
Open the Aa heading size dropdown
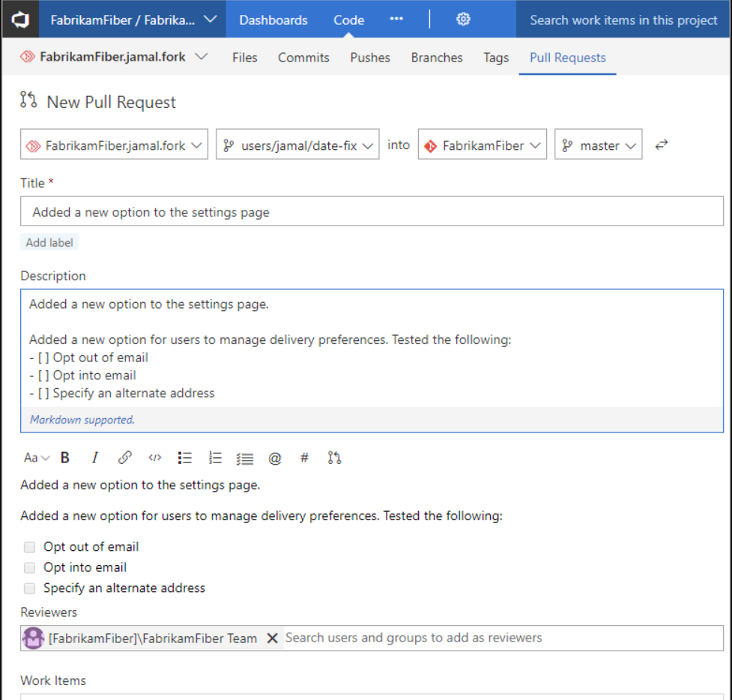pos(37,458)
